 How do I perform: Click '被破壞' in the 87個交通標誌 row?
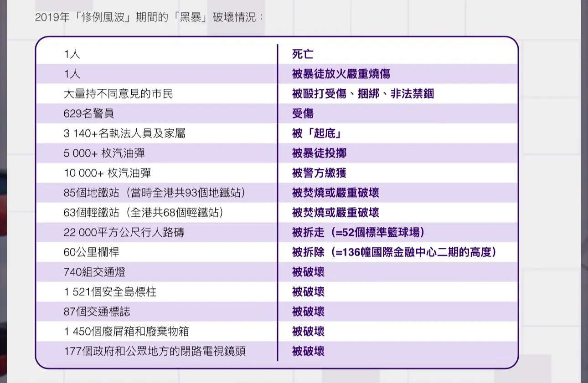pos(308,312)
